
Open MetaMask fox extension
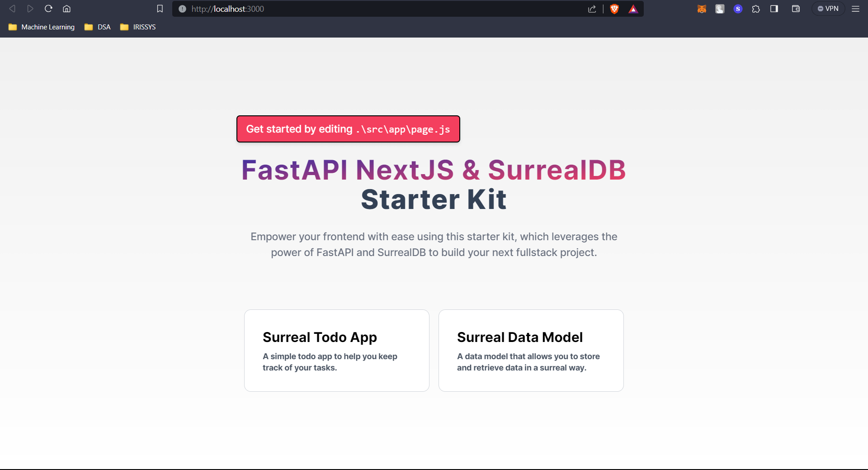pos(702,9)
